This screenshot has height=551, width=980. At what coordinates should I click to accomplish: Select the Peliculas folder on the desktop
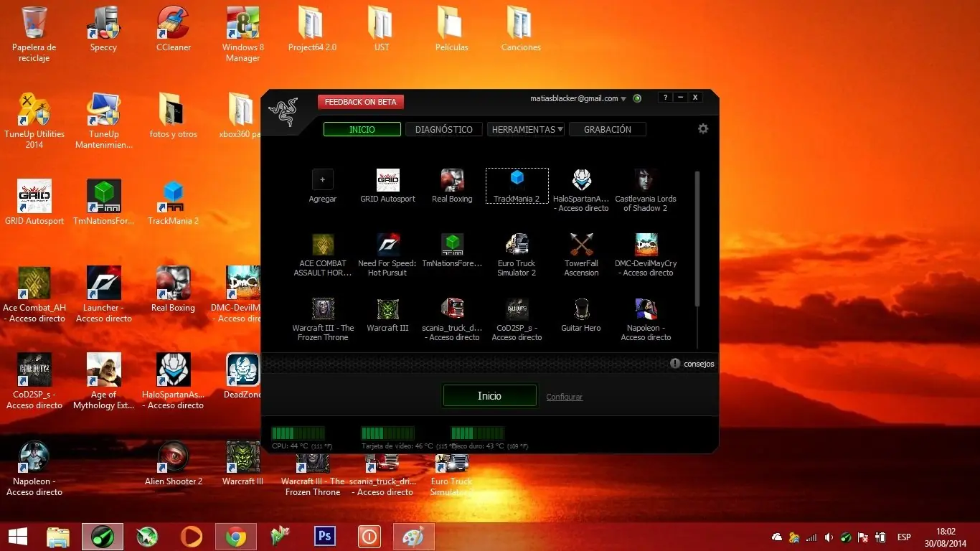452,29
